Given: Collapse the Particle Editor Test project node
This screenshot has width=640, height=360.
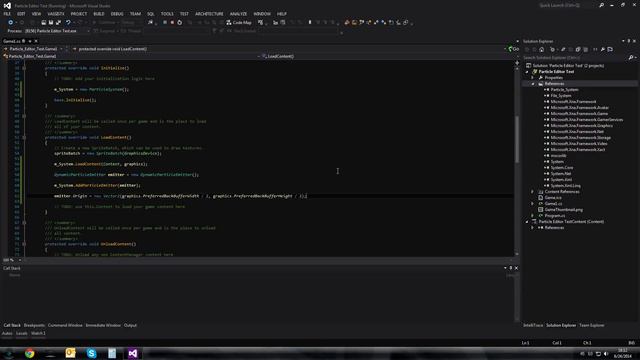Looking at the screenshot, I should tap(527, 72).
